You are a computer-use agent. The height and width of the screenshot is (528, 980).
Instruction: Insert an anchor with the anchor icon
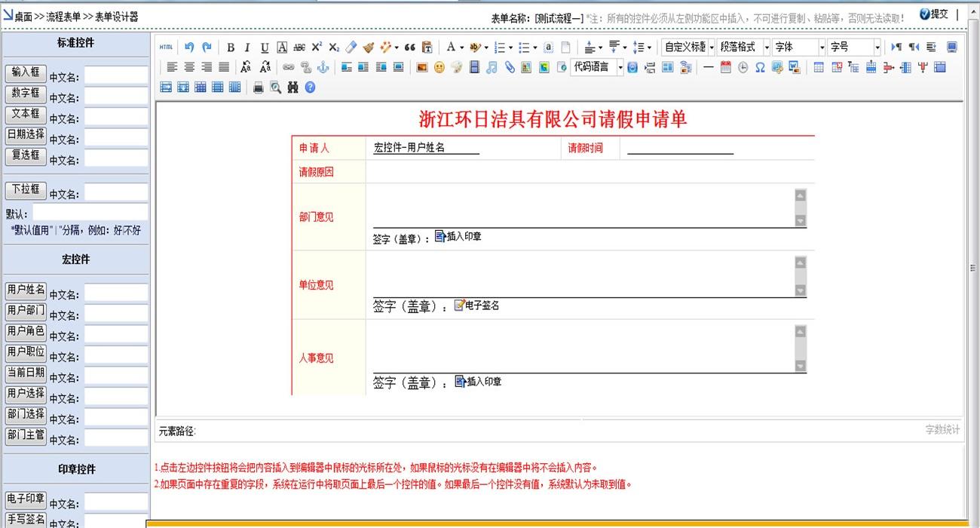pos(323,67)
